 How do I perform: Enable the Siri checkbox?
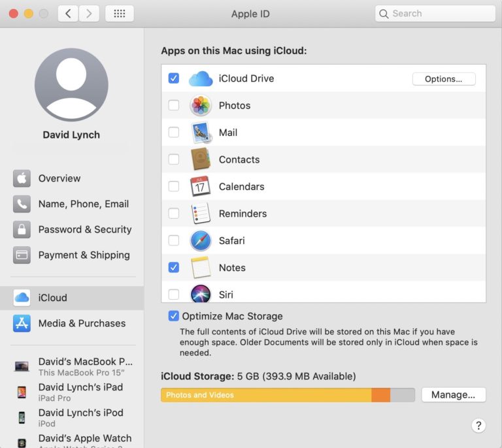click(x=173, y=294)
